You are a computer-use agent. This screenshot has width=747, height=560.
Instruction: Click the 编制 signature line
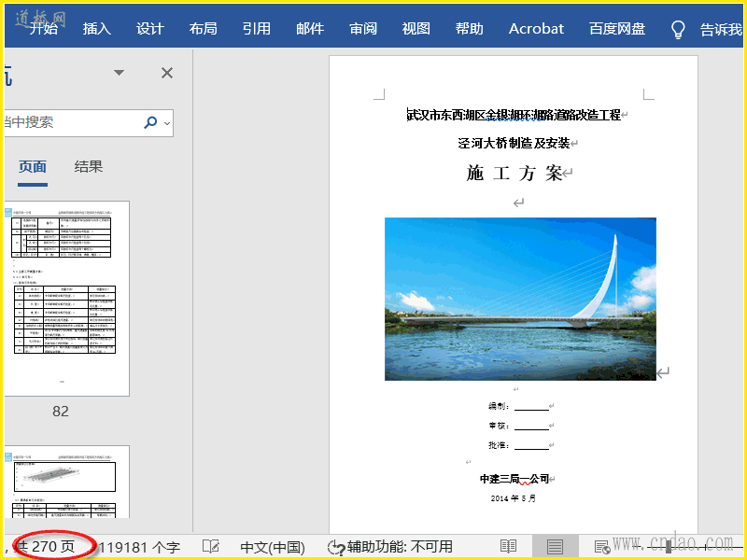click(520, 406)
